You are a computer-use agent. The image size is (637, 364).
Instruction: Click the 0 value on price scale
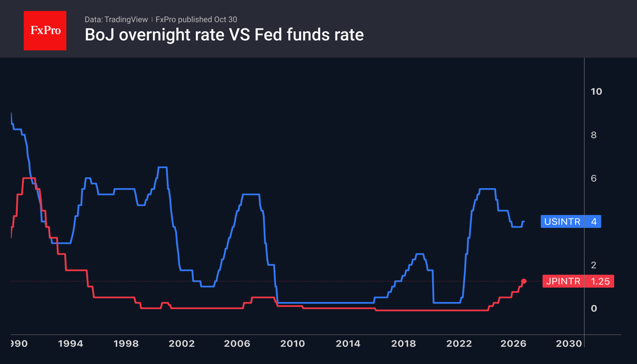coord(594,309)
